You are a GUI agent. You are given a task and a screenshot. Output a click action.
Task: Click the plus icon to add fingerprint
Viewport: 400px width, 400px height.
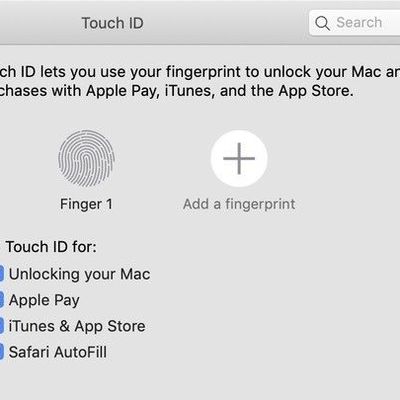click(239, 158)
